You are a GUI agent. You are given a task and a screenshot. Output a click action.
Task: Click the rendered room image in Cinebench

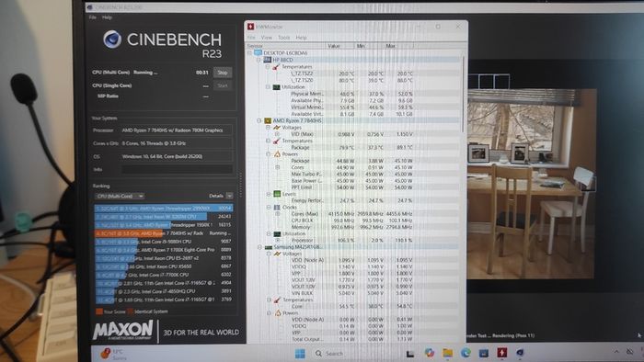533,184
